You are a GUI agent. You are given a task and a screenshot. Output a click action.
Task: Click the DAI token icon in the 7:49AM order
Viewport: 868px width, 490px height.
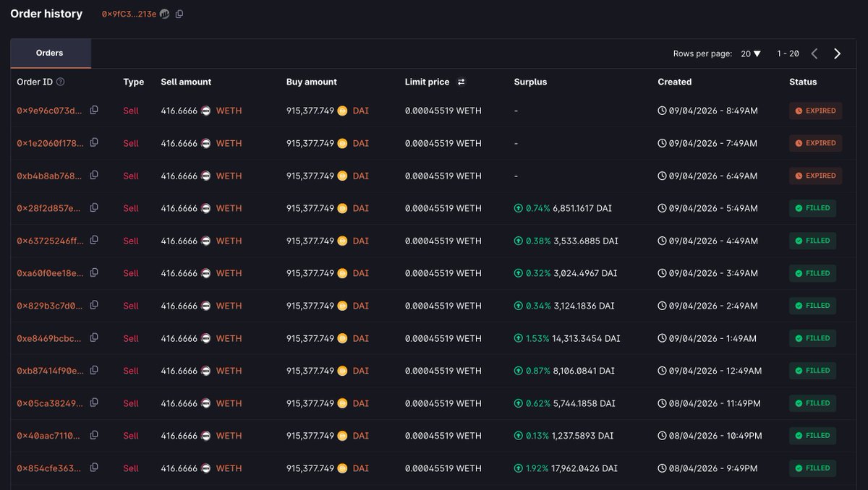tap(342, 143)
